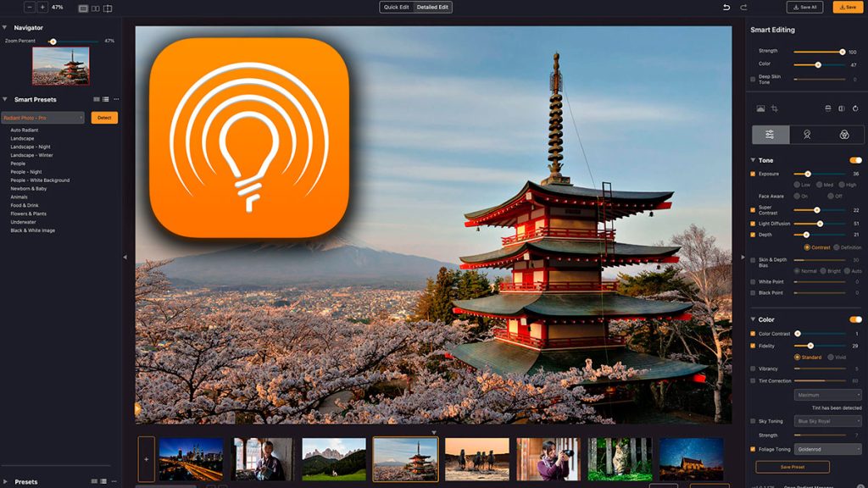The height and width of the screenshot is (488, 868).
Task: Switch Smart Presets to list view
Action: tap(106, 100)
